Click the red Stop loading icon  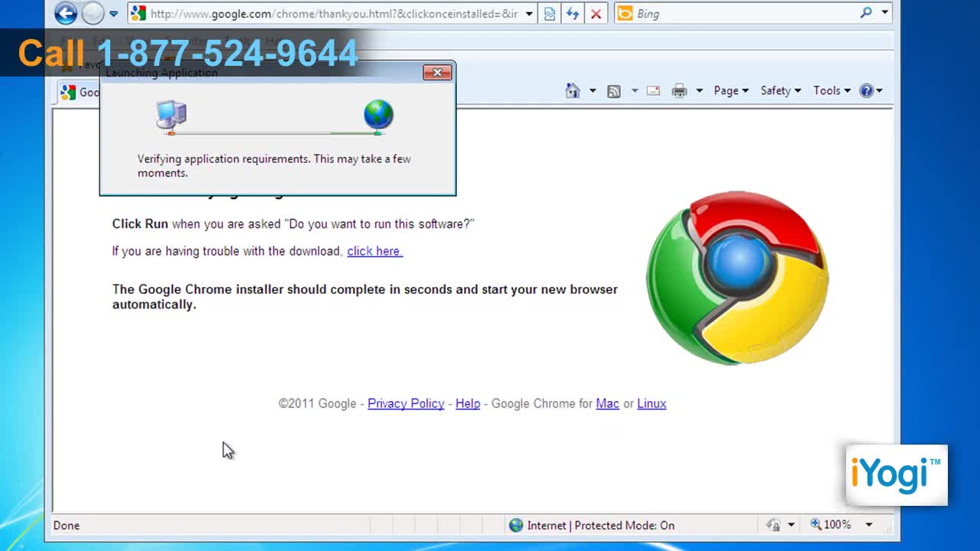pyautogui.click(x=596, y=14)
